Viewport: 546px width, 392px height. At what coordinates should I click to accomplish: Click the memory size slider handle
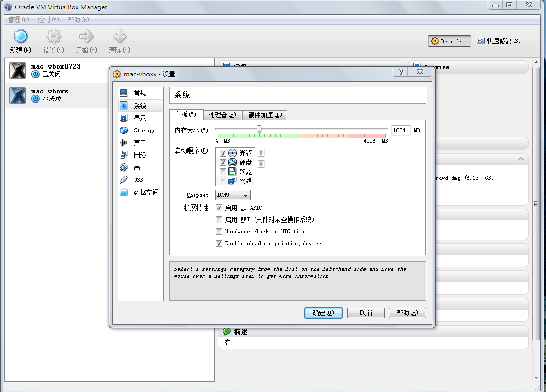coord(259,129)
